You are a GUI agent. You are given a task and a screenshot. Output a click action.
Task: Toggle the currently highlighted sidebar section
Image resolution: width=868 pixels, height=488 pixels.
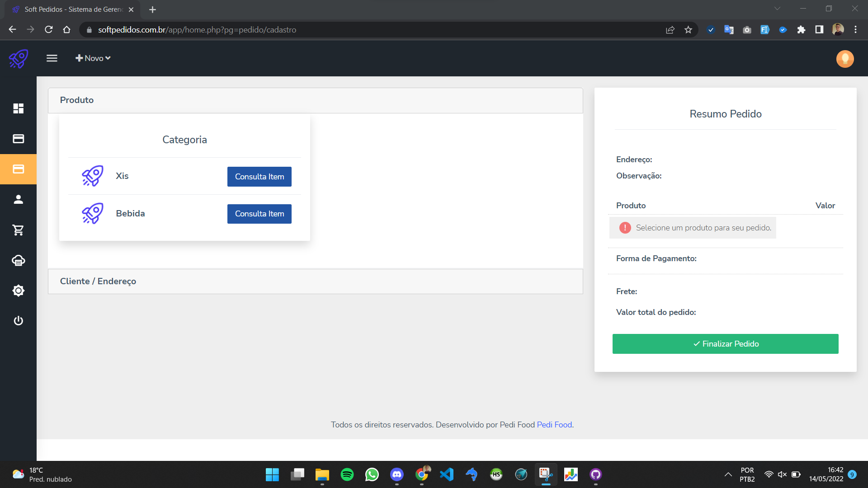[x=18, y=169]
